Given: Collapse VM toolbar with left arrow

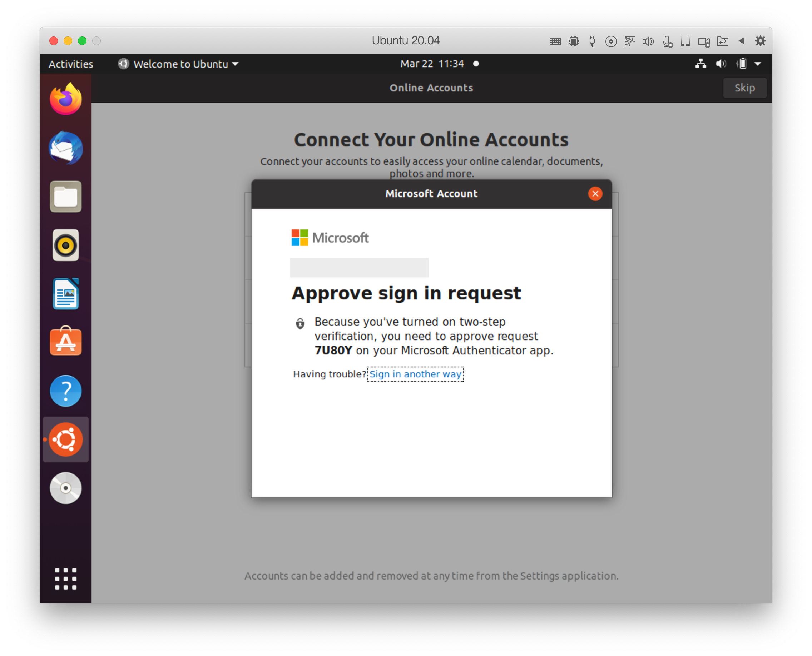Looking at the screenshot, I should [x=741, y=41].
